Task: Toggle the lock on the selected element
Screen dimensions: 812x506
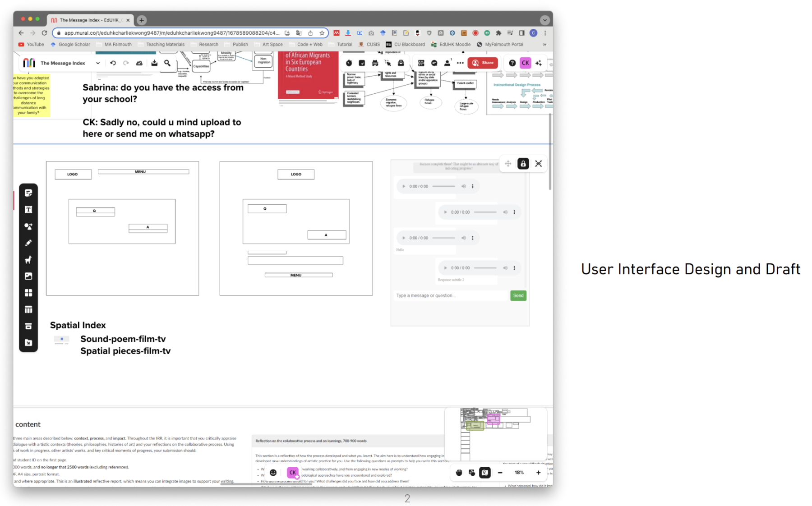Action: [523, 164]
